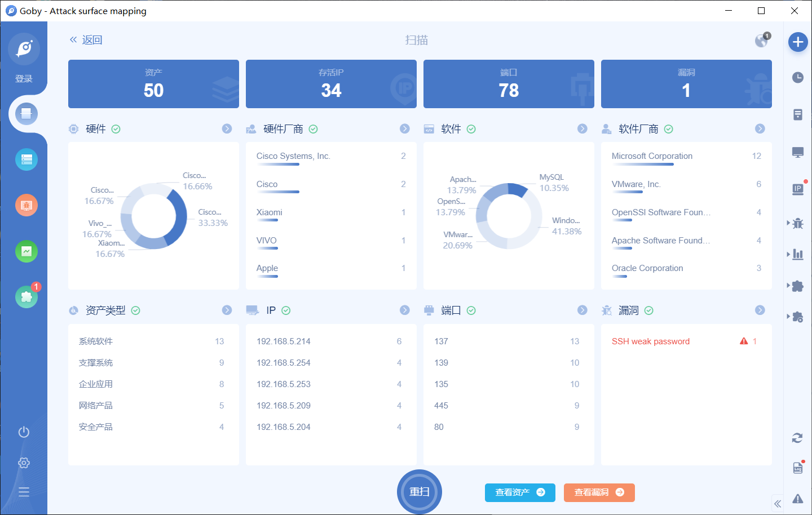Select IP 192.168.5.214 row
812x515 pixels.
click(331, 341)
